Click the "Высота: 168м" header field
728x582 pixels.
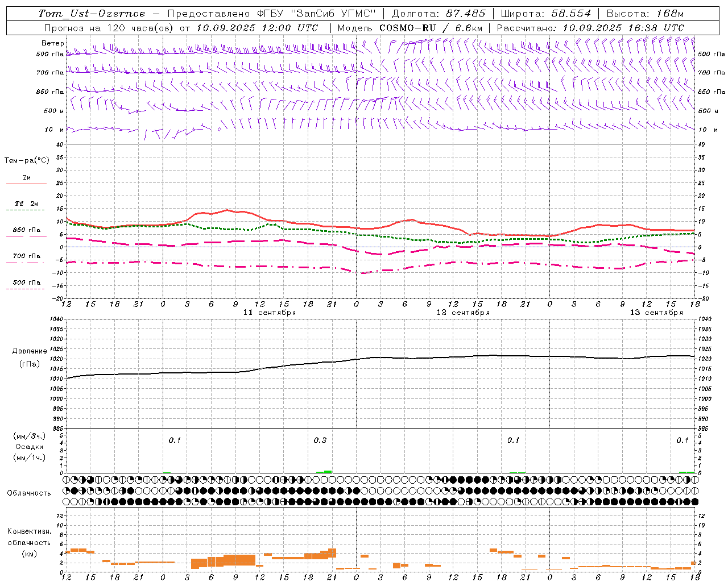point(645,14)
